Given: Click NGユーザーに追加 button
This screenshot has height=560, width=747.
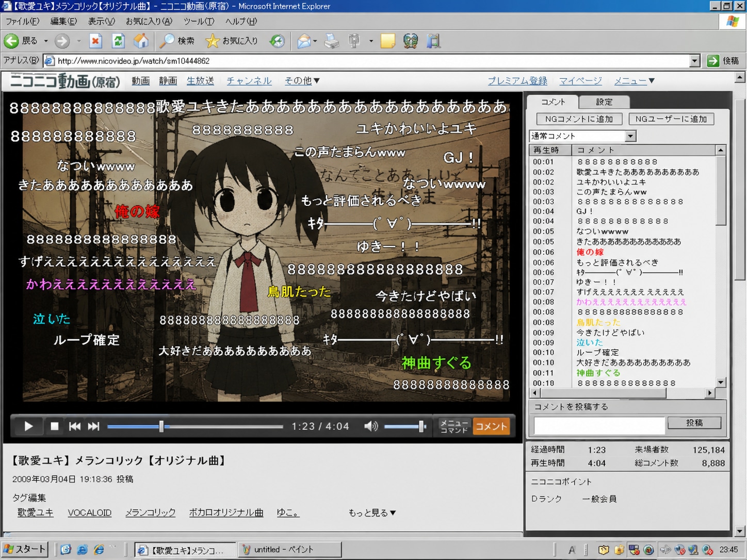Looking at the screenshot, I should (x=671, y=119).
